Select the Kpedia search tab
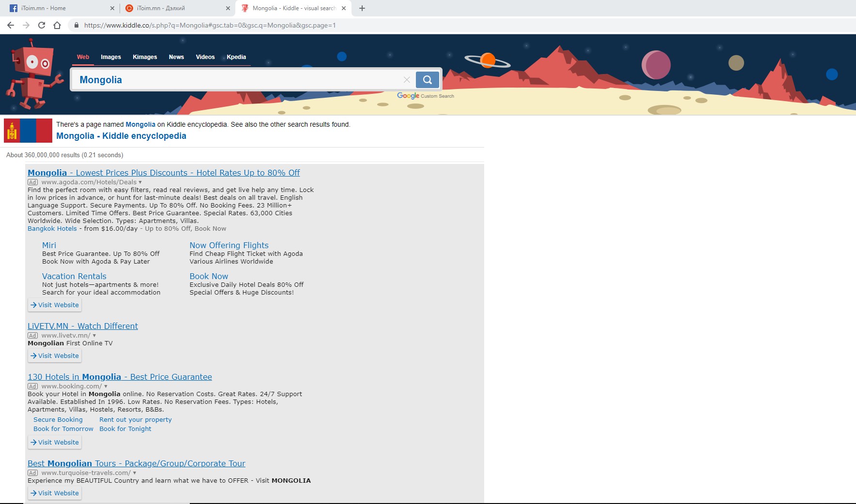 pos(236,57)
